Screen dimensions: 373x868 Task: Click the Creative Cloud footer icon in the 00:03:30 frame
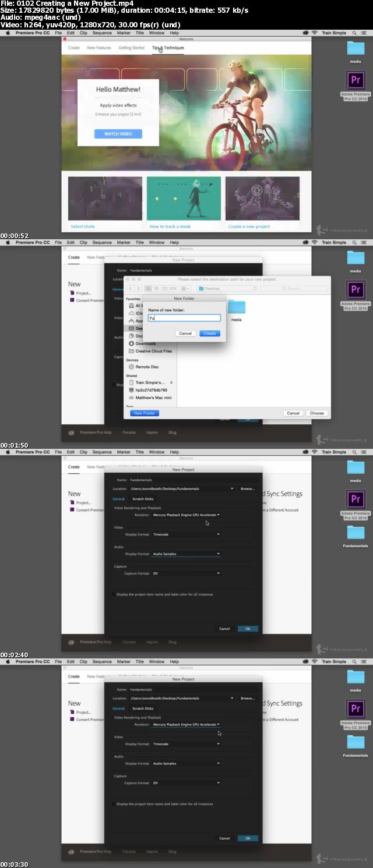click(71, 851)
